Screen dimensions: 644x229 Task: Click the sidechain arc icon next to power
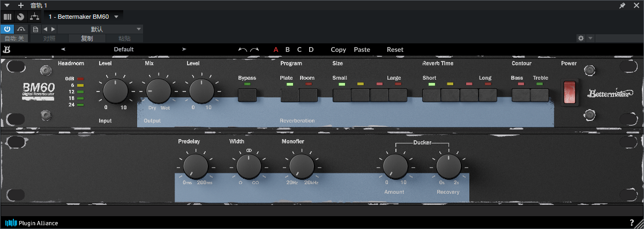tap(21, 29)
